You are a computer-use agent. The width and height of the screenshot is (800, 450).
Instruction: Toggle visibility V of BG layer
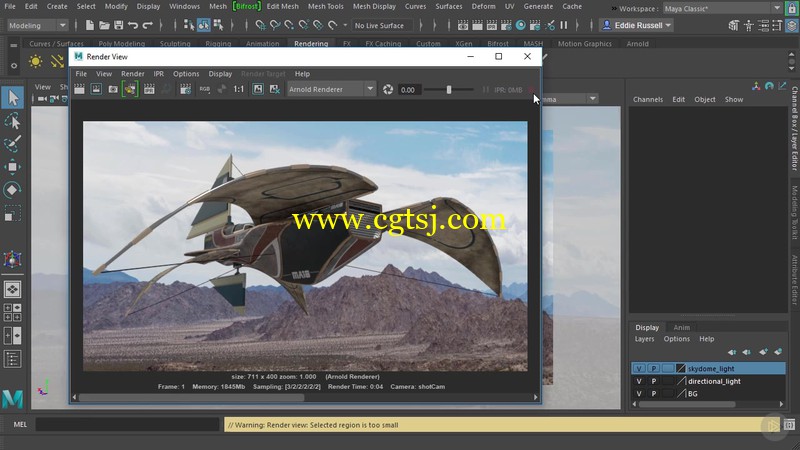pyautogui.click(x=639, y=393)
